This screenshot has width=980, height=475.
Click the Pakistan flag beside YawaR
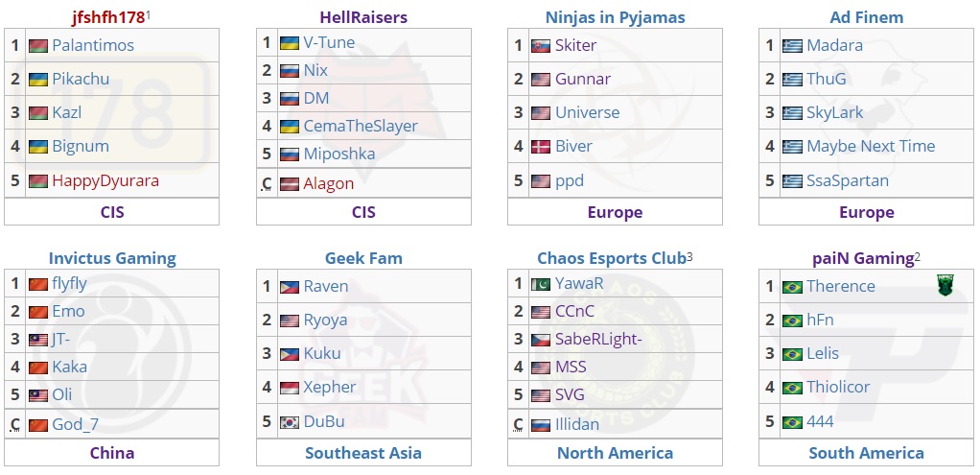tap(541, 284)
